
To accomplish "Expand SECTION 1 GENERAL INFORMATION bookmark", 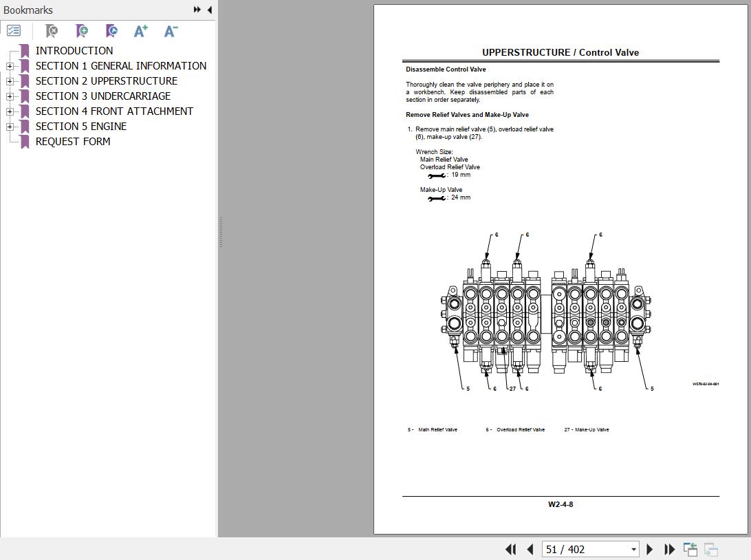I will pyautogui.click(x=10, y=66).
